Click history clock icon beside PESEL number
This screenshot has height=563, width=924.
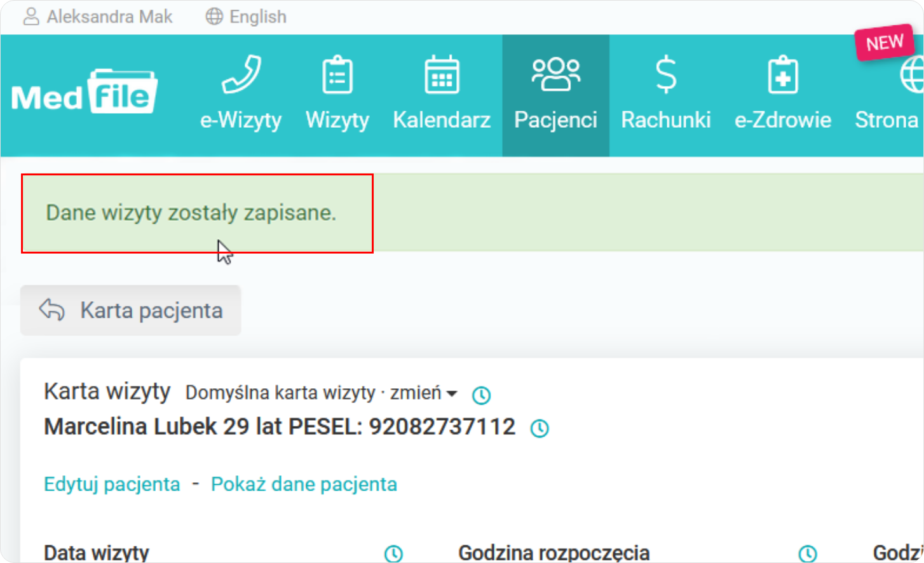(x=540, y=428)
